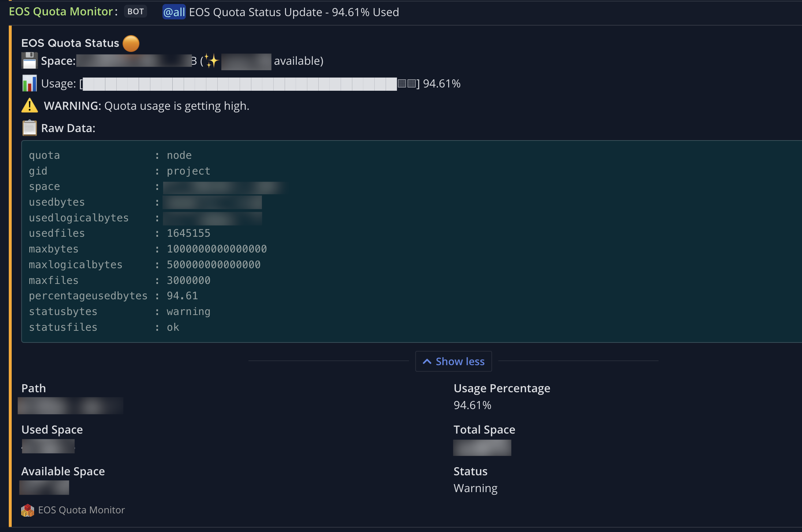Click the Usage Percentage 94.61% value
Image resolution: width=802 pixels, height=532 pixels.
click(x=472, y=405)
